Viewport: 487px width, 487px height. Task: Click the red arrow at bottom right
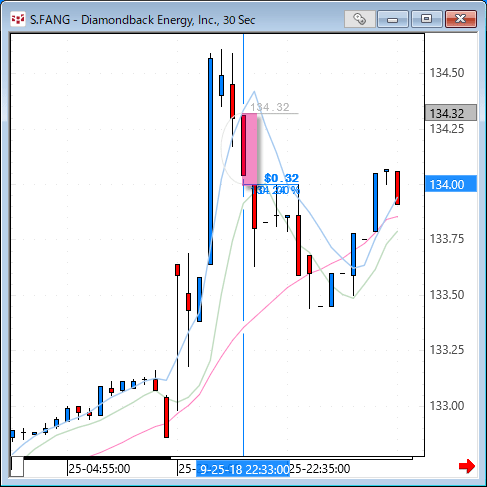pyautogui.click(x=467, y=466)
